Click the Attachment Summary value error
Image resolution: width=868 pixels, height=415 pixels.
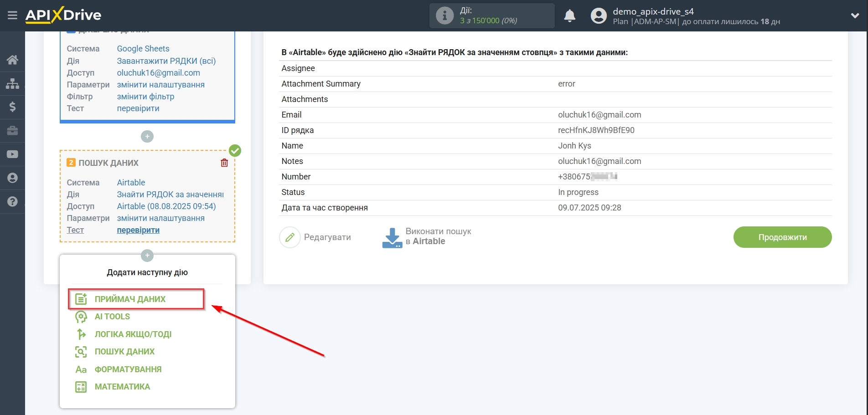point(567,84)
